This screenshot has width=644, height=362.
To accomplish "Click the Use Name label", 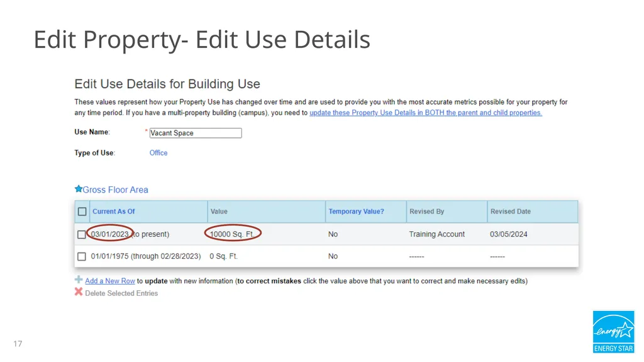I will tap(92, 132).
